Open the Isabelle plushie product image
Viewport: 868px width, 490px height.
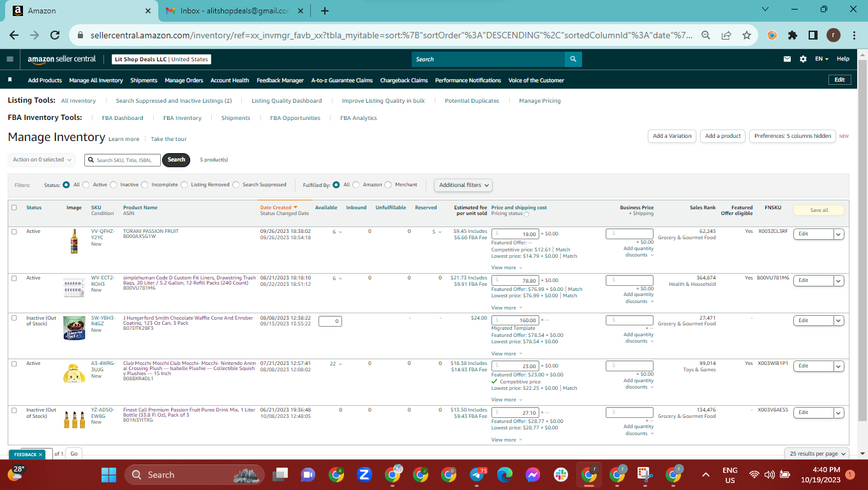tap(74, 372)
